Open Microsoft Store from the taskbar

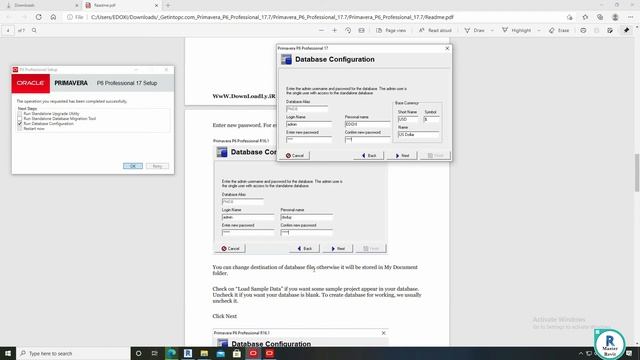(x=237, y=353)
